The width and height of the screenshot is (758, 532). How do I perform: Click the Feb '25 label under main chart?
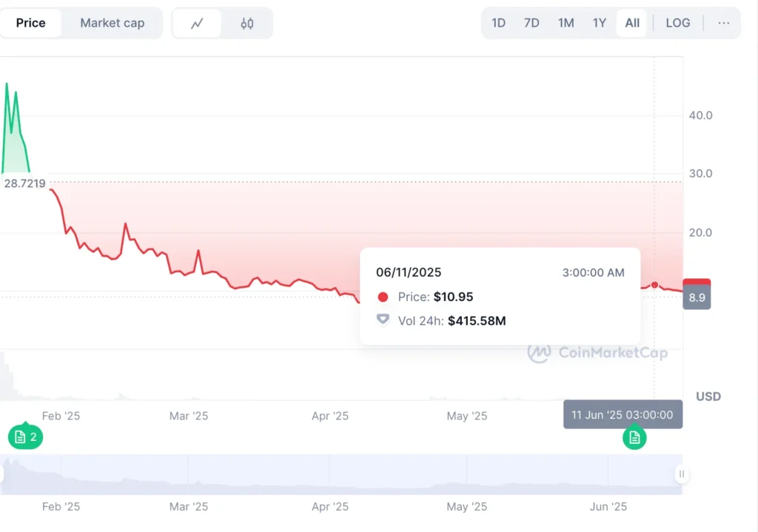pos(61,416)
